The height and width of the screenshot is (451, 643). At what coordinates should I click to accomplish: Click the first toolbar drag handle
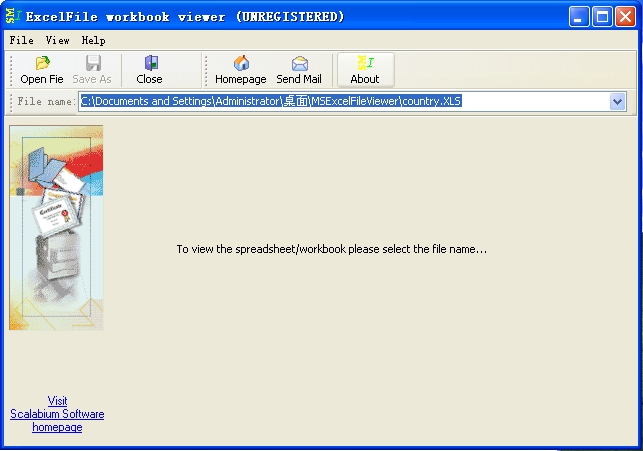tap(11, 70)
